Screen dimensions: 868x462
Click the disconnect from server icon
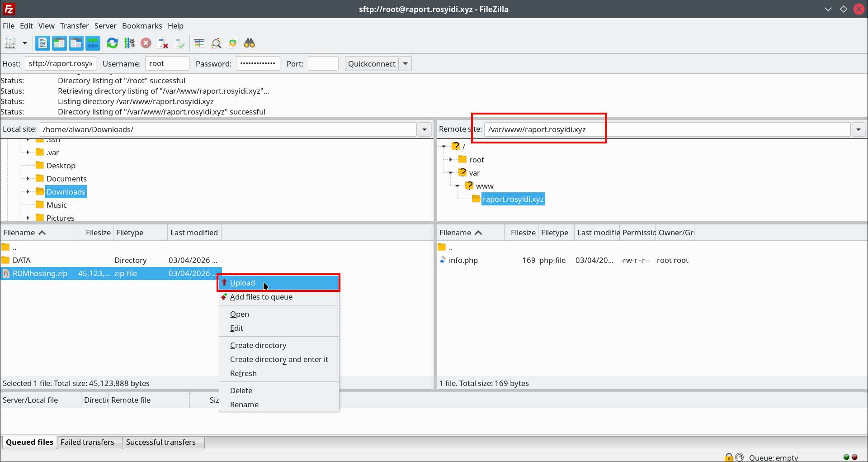[x=163, y=43]
